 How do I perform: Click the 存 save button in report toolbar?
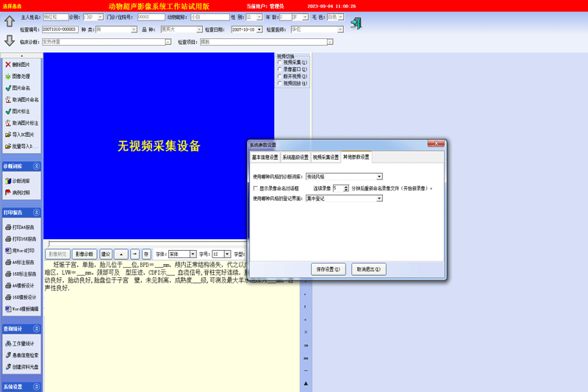[146, 254]
